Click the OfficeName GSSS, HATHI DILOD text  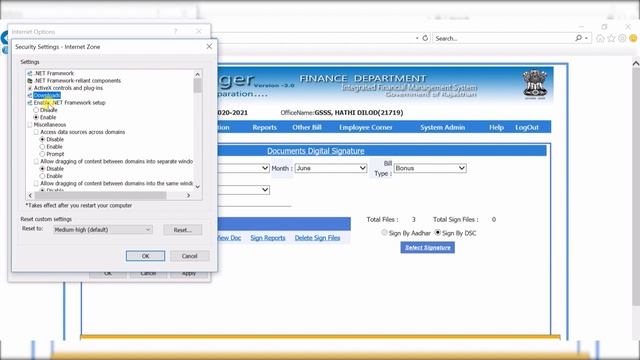click(x=342, y=113)
